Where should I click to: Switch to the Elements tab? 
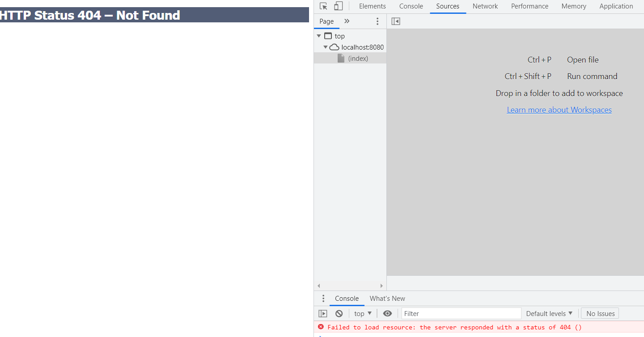pos(372,6)
